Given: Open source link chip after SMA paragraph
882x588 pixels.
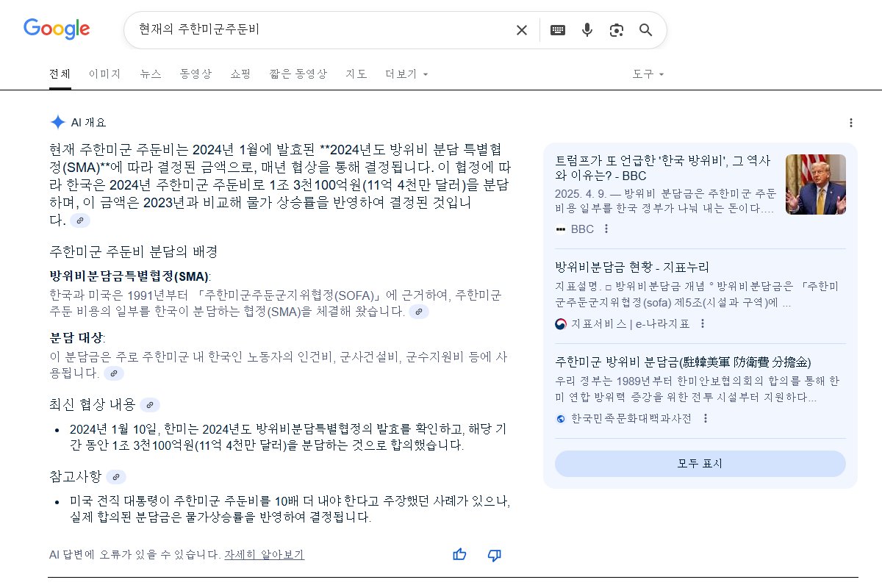Looking at the screenshot, I should pyautogui.click(x=419, y=312).
